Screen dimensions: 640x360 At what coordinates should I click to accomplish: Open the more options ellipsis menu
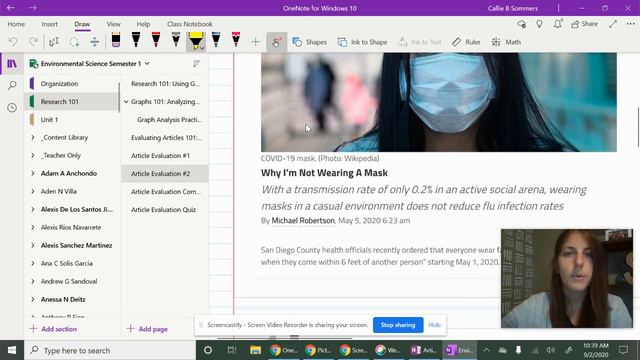pos(630,24)
